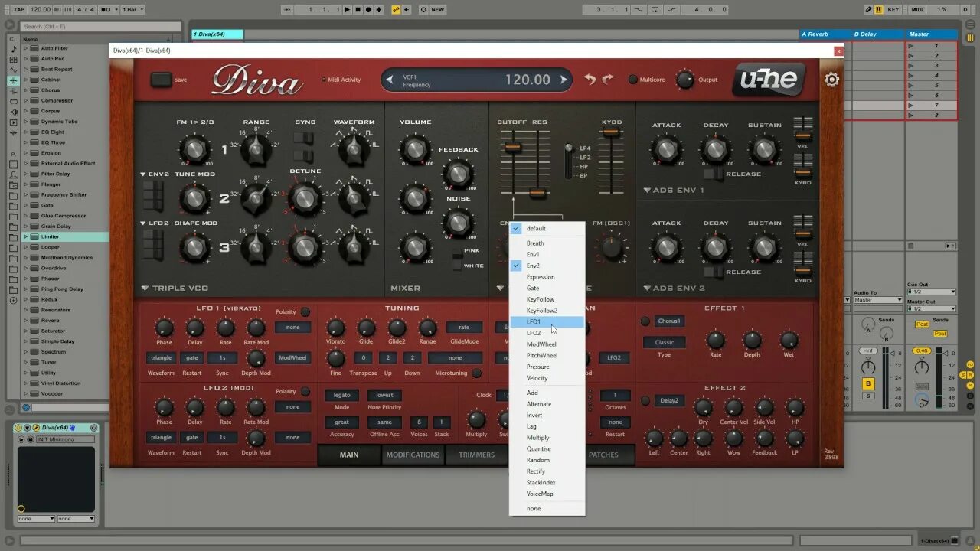Toggle ADS ENV 1 release switch

(714, 174)
